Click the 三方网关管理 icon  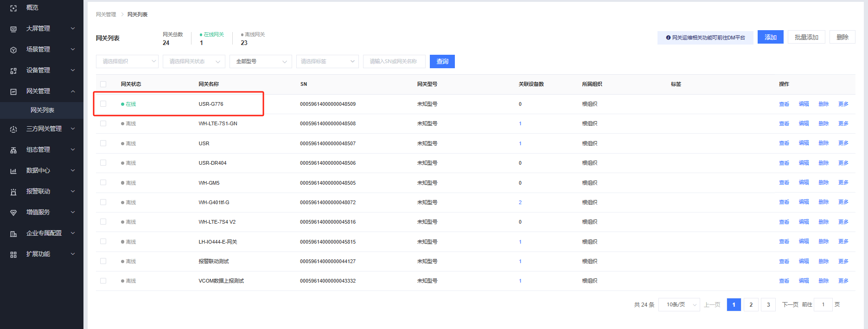13,129
